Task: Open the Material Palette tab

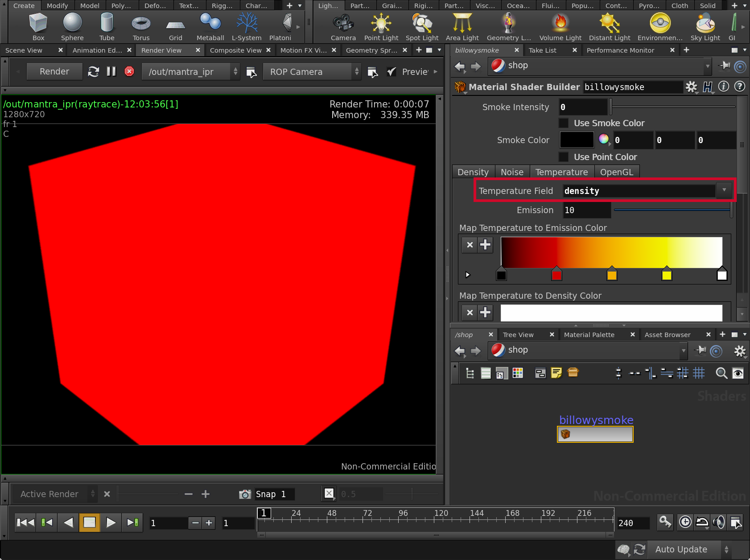Action: [x=589, y=335]
